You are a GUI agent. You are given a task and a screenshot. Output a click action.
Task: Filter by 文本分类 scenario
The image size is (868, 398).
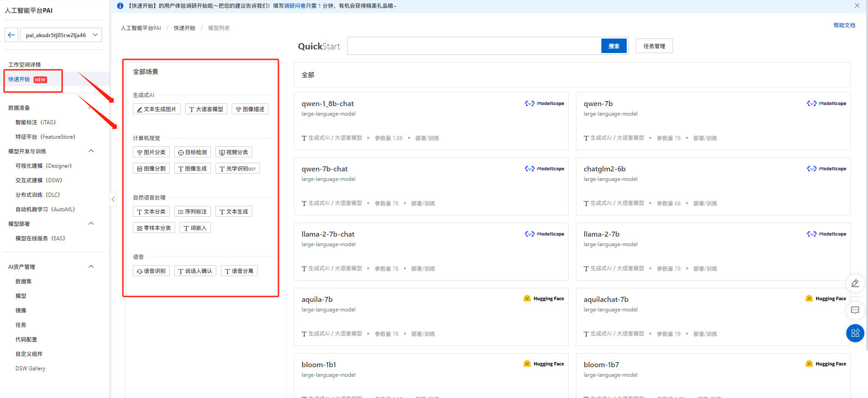(151, 212)
